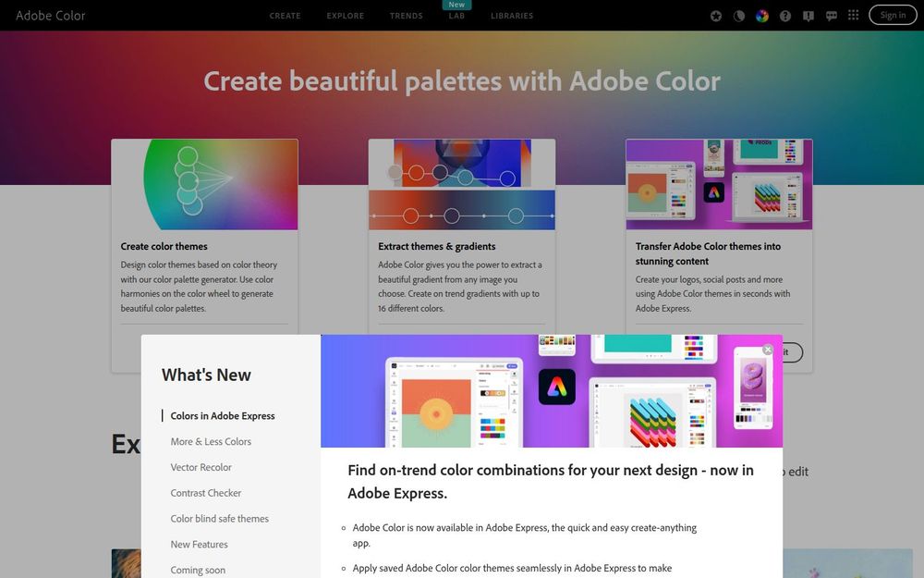The width and height of the screenshot is (924, 578).
Task: Close the What's New dialog
Action: pyautogui.click(x=768, y=350)
